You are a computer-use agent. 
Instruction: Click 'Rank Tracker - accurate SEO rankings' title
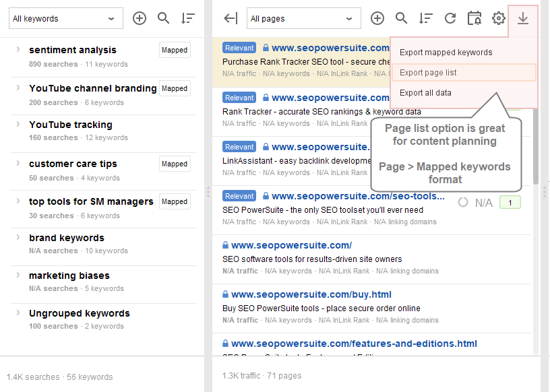click(x=322, y=112)
